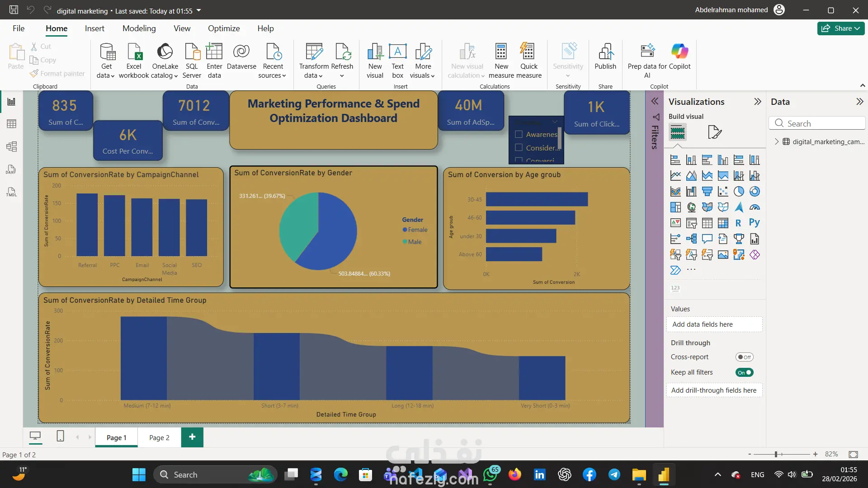
Task: Click the Share button
Action: click(x=840, y=28)
